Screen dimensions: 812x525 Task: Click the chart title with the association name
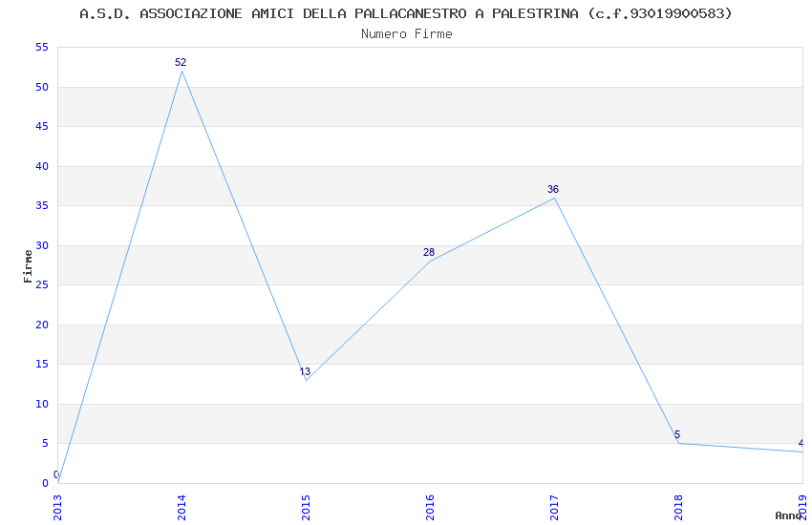pyautogui.click(x=406, y=13)
